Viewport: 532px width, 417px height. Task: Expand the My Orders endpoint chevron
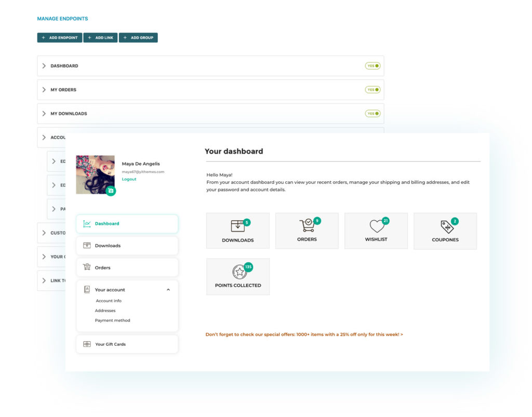point(44,90)
